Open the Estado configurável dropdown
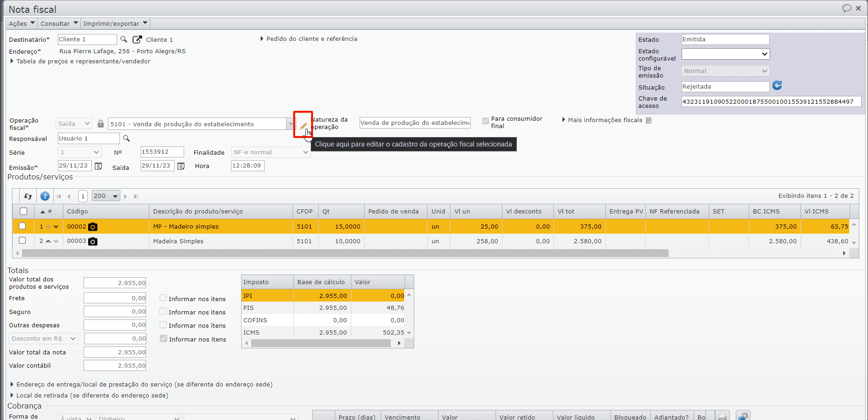Image resolution: width=868 pixels, height=420 pixels. click(725, 54)
